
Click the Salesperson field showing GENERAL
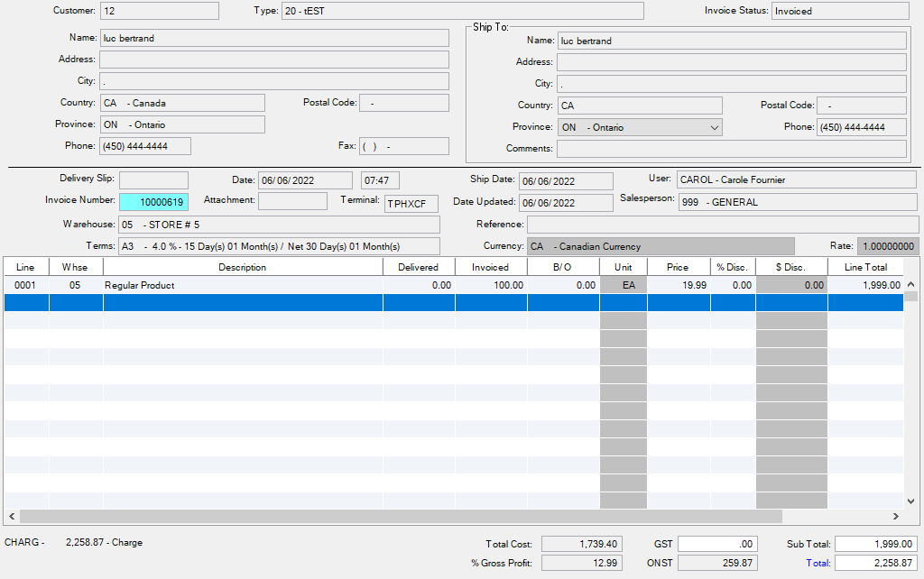point(798,202)
